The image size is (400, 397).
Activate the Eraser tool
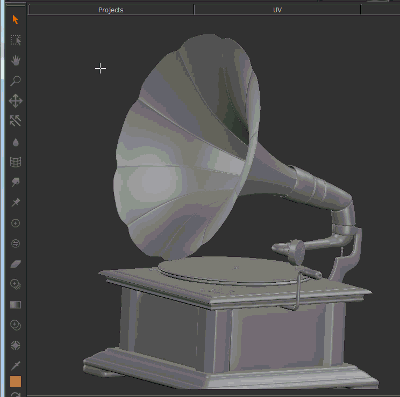tap(16, 264)
